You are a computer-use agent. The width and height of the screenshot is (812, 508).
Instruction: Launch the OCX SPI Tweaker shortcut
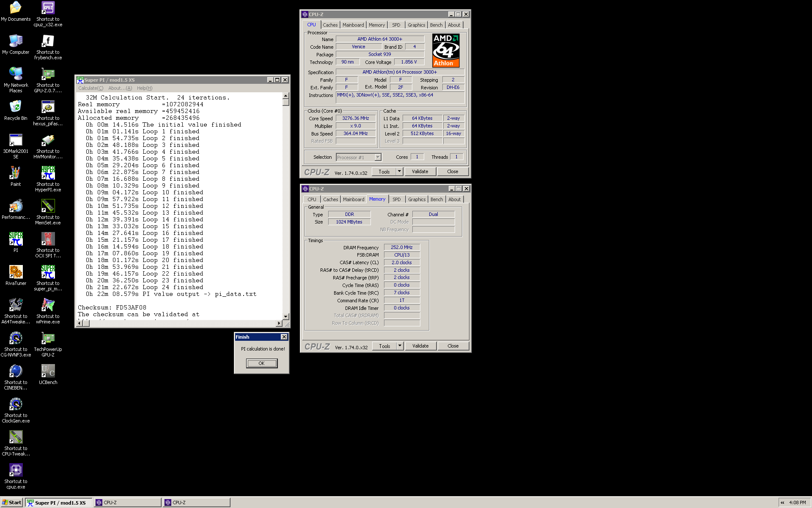(48, 245)
